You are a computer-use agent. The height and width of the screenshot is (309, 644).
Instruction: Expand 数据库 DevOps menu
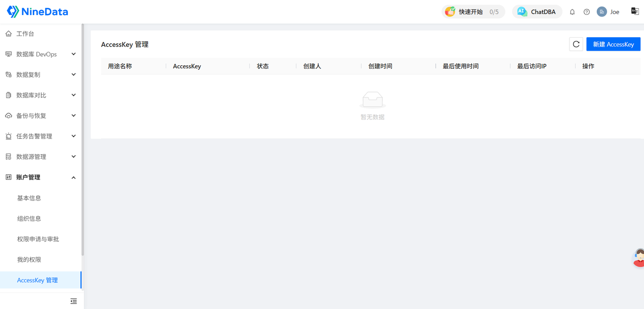[x=41, y=54]
